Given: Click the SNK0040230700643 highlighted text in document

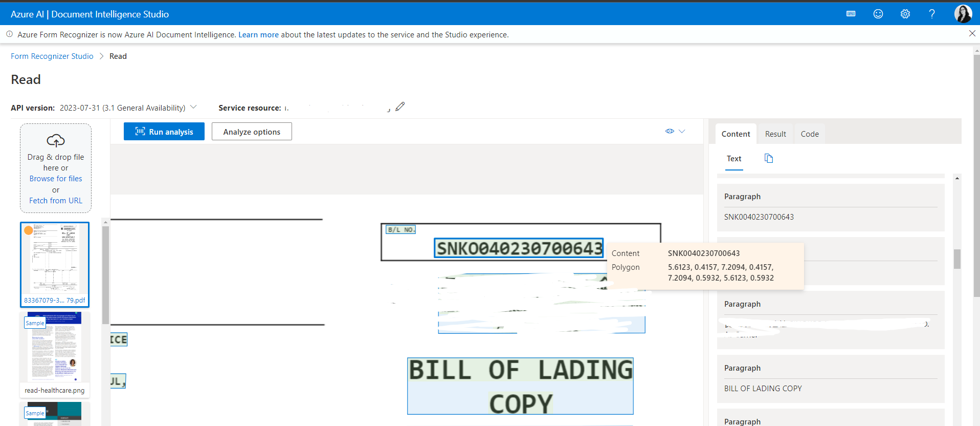Looking at the screenshot, I should pyautogui.click(x=519, y=248).
